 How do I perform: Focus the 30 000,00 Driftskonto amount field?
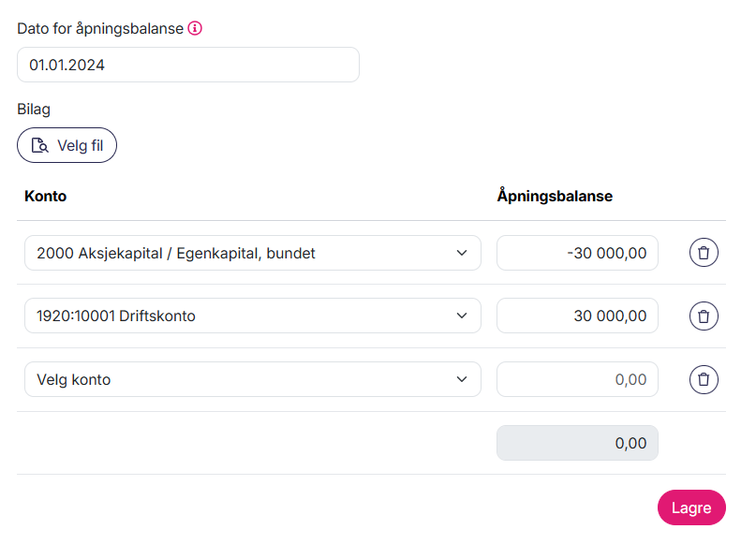(x=577, y=316)
